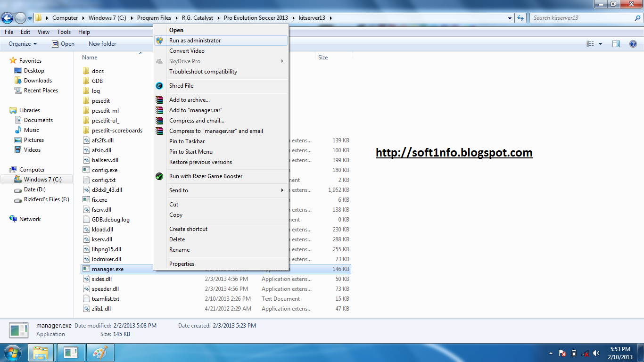Click the GDB folder icon
The image size is (644, 362).
click(x=86, y=81)
